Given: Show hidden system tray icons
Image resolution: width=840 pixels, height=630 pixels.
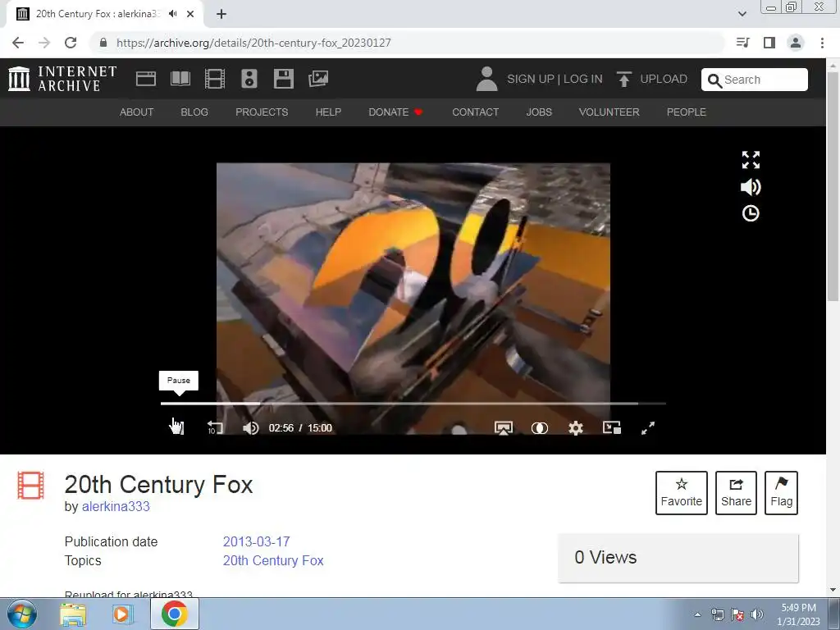Looking at the screenshot, I should point(697,614).
